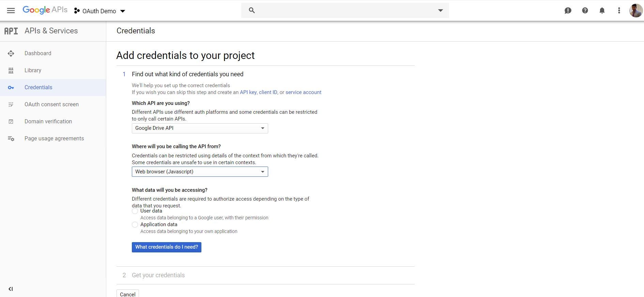The height and width of the screenshot is (297, 644).
Task: Open the OAuth Demo project selector dropdown
Action: coord(99,11)
